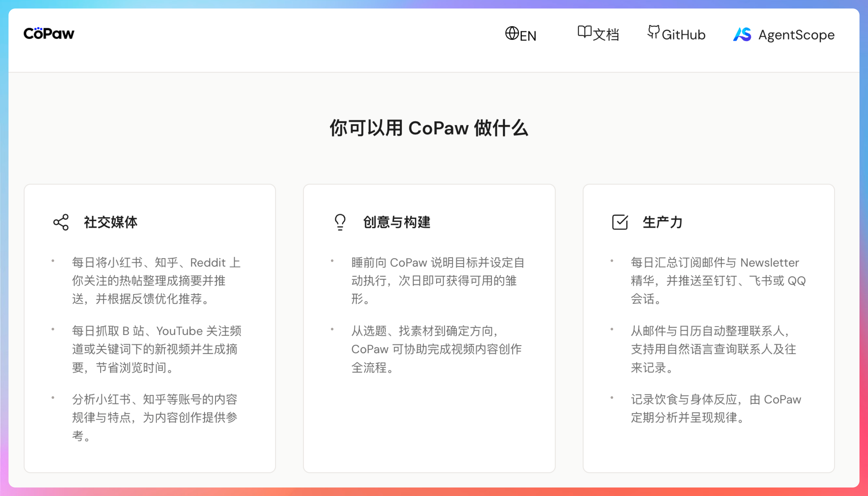Click the 生产力 card heading
This screenshot has width=868, height=496.
coord(662,222)
